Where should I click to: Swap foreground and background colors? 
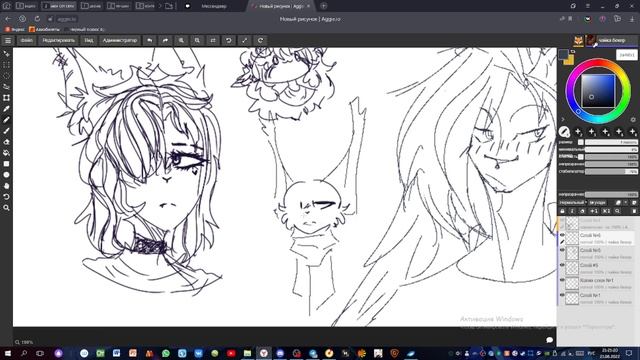(573, 52)
